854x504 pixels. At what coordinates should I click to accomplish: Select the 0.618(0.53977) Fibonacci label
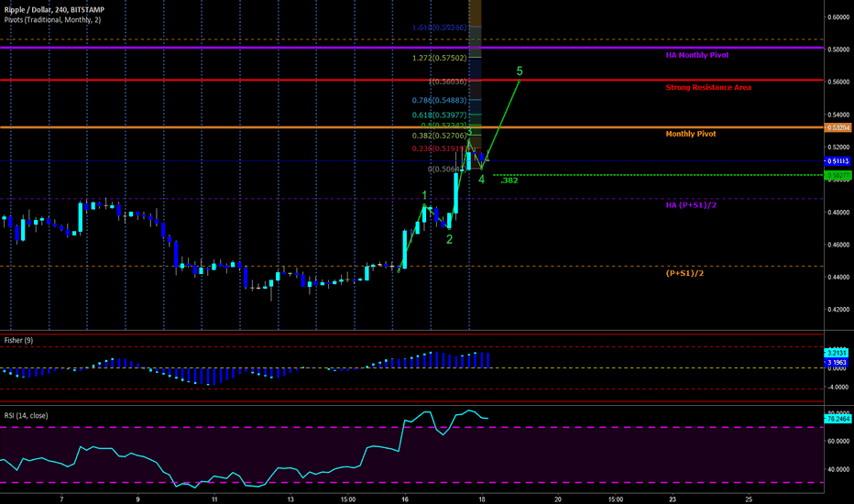click(439, 115)
